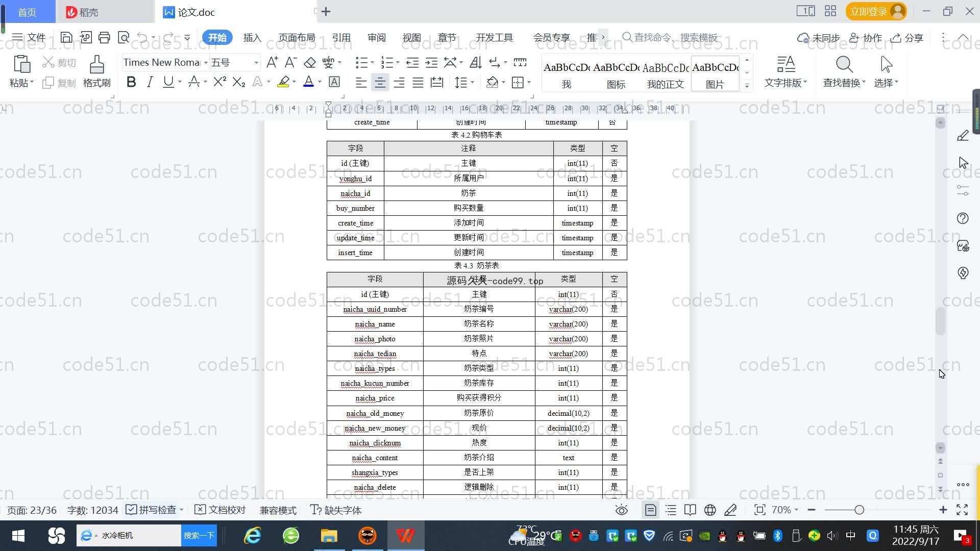Switch to 页面布局 ribbon tab
Viewport: 980px width, 551px height.
click(297, 37)
